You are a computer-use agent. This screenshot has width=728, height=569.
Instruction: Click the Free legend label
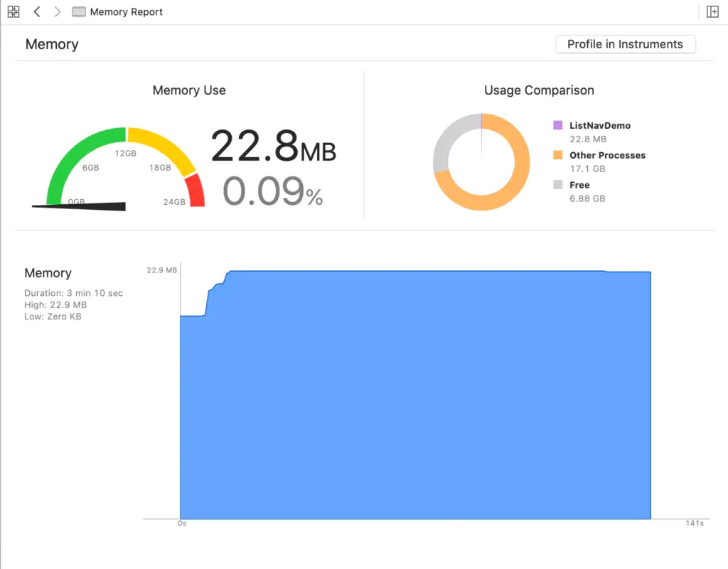pyautogui.click(x=579, y=185)
